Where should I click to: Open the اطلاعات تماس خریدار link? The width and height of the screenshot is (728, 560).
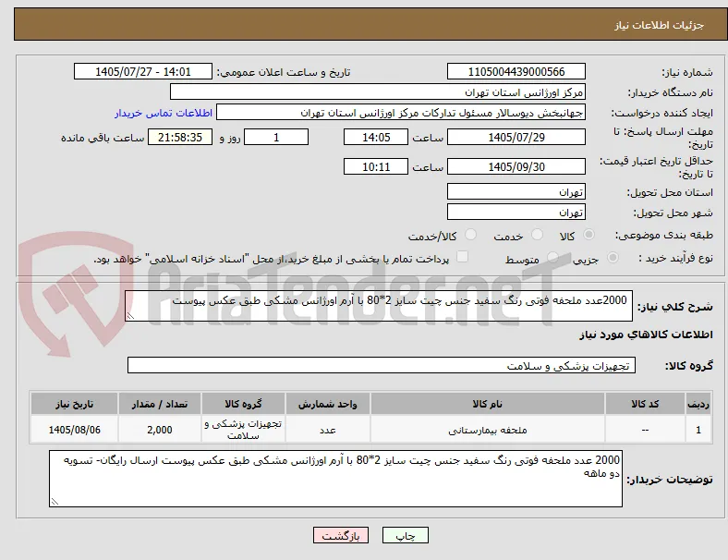coord(164,113)
